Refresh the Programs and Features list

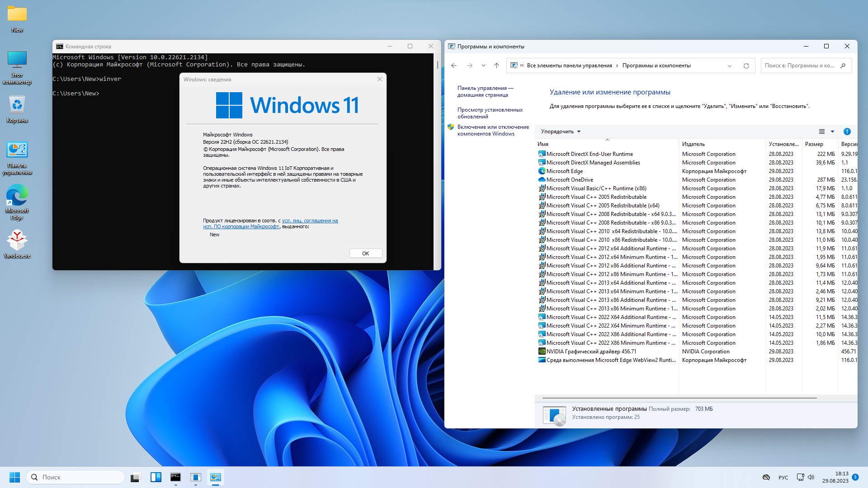[x=746, y=66]
